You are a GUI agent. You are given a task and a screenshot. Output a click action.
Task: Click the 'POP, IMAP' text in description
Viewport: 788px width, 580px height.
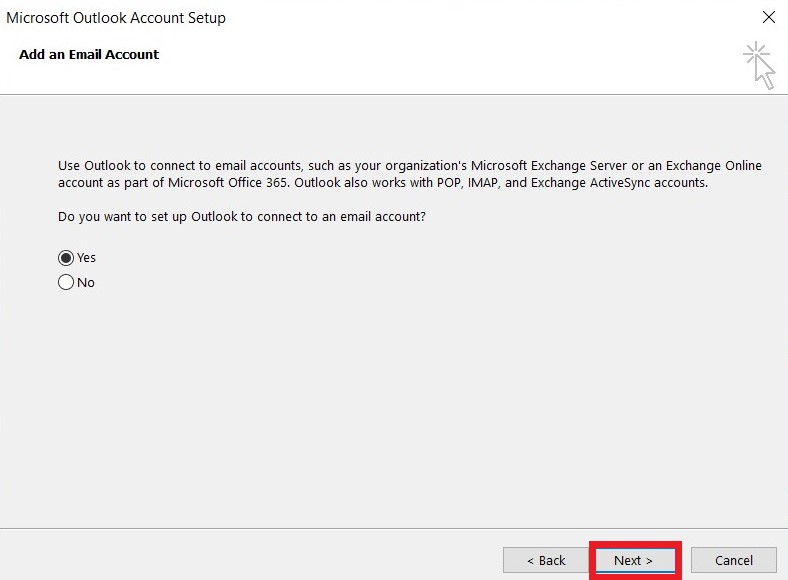[x=469, y=182]
